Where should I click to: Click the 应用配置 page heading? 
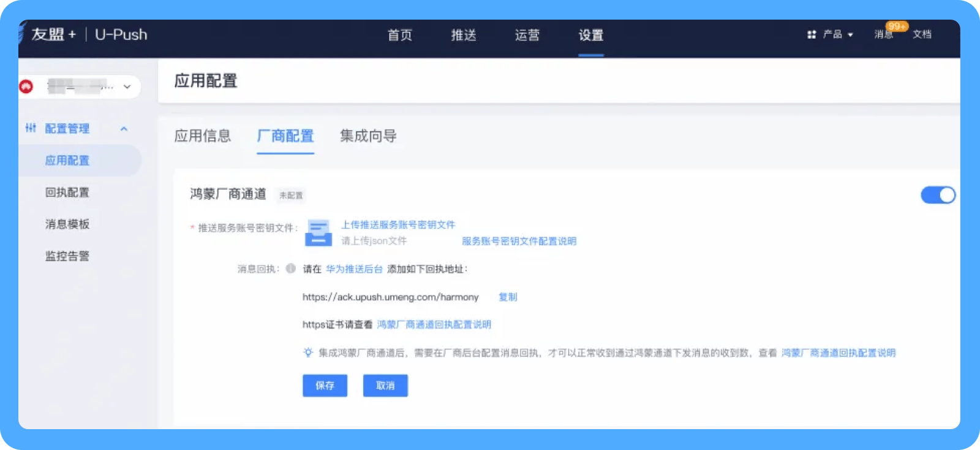point(206,81)
